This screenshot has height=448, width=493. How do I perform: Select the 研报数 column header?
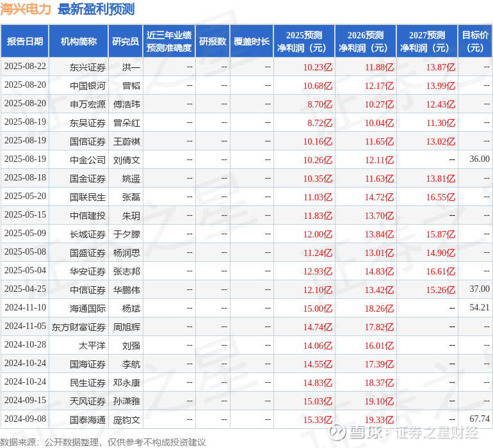(x=213, y=41)
